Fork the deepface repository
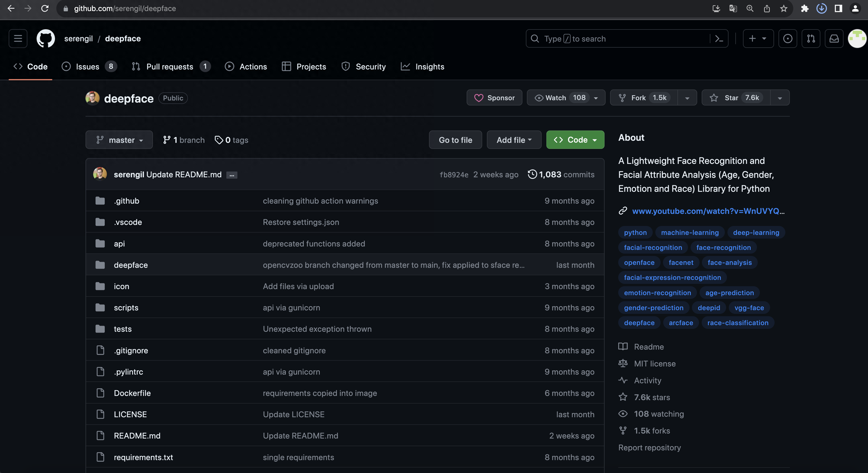Screen dimensions: 868x473 (643, 98)
